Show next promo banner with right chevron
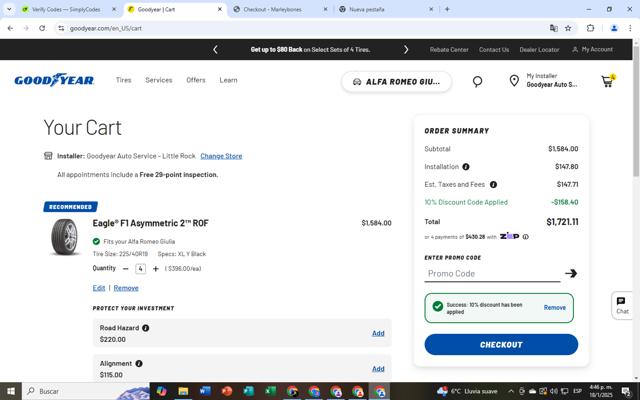The image size is (640, 400). (x=406, y=49)
